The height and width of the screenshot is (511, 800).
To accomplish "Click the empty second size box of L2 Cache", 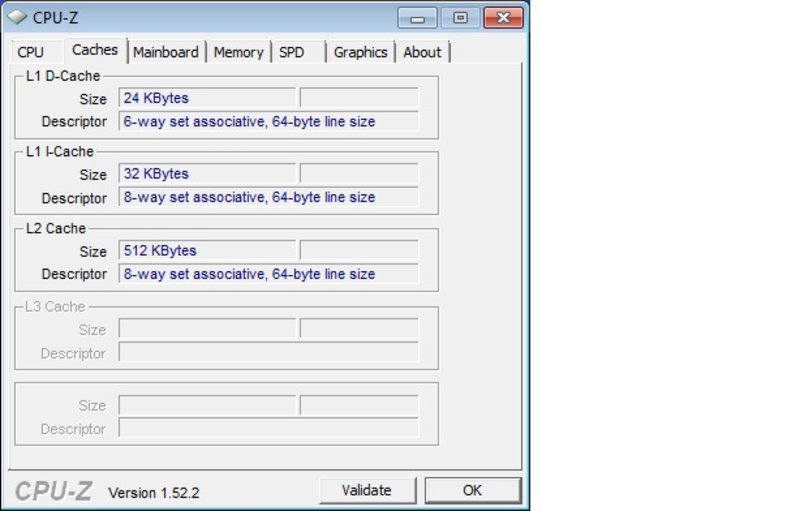I will click(359, 250).
